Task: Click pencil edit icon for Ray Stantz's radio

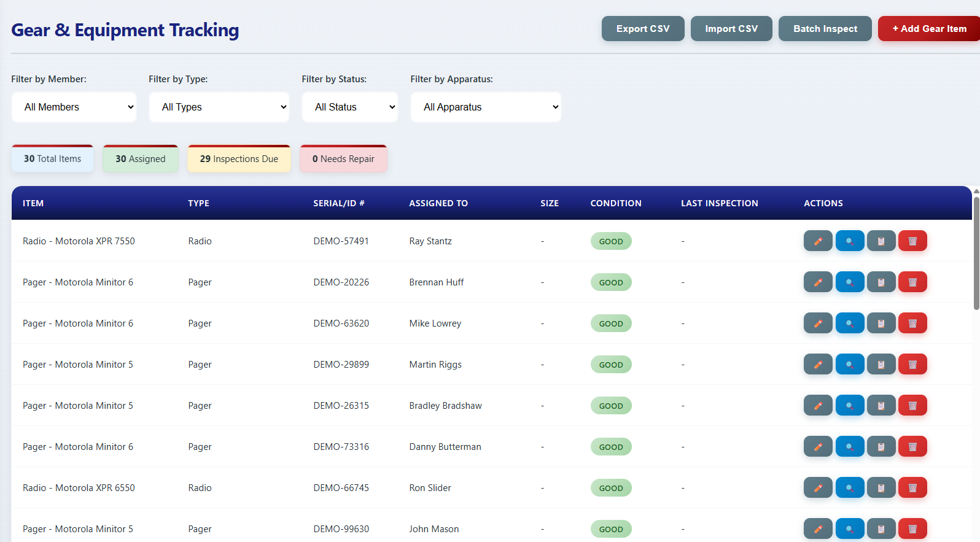Action: coord(818,241)
